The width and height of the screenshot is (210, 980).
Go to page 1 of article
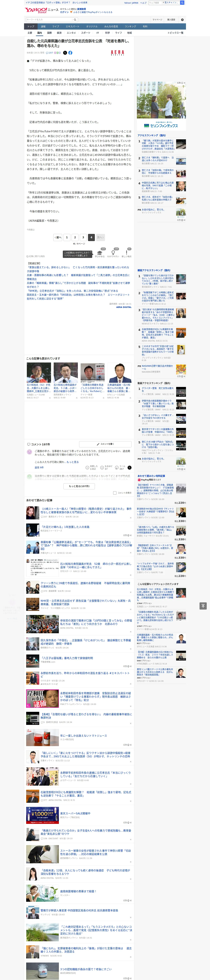67,237
